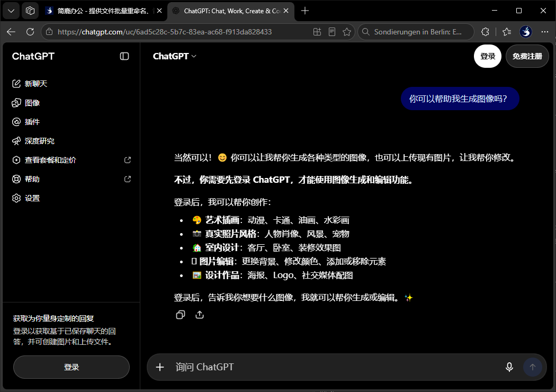Screen dimensions: 556x392
Task: Close the 简鹿办公 tab
Action: coord(159,11)
